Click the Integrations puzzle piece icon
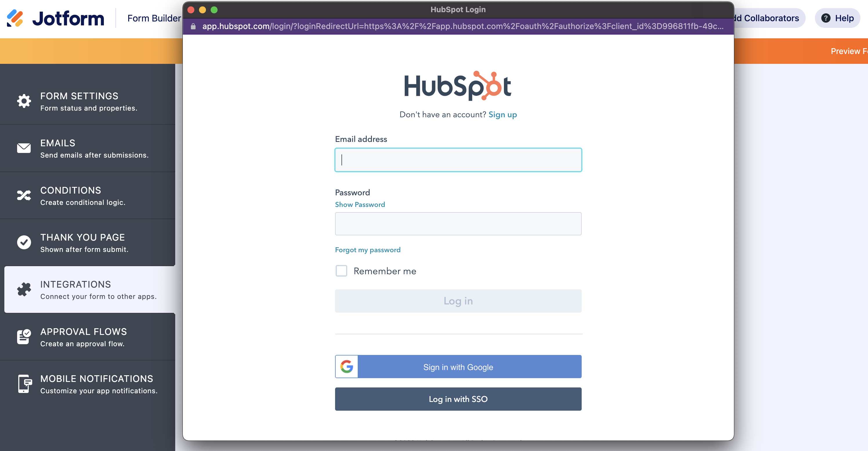This screenshot has height=451, width=868. click(24, 289)
